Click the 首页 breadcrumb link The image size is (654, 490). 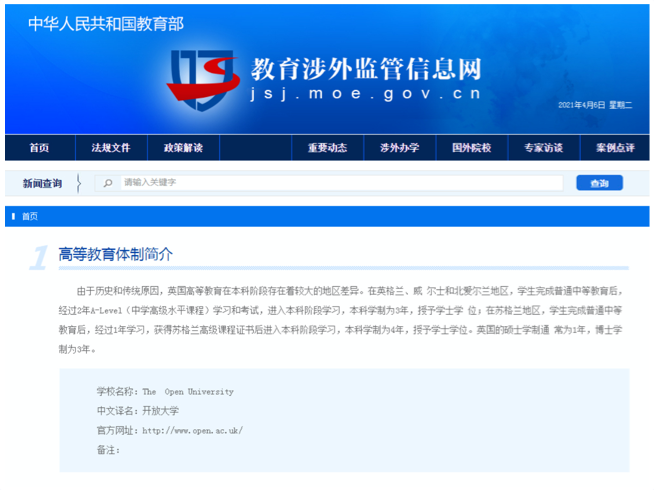30,216
